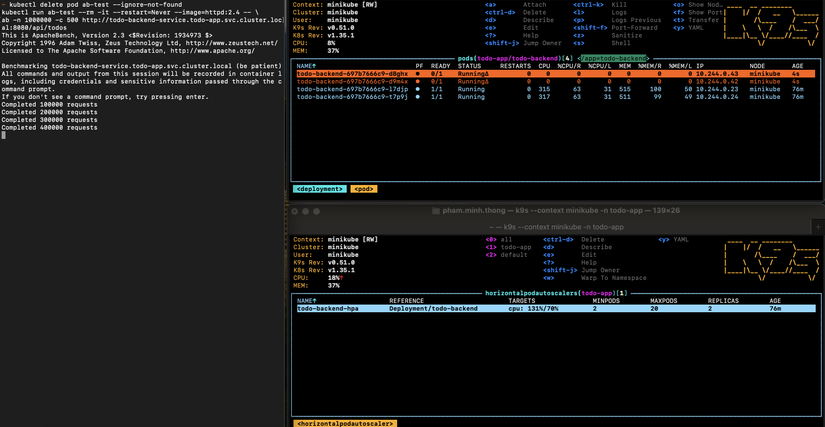Click the READY column header in pods table

(440, 66)
